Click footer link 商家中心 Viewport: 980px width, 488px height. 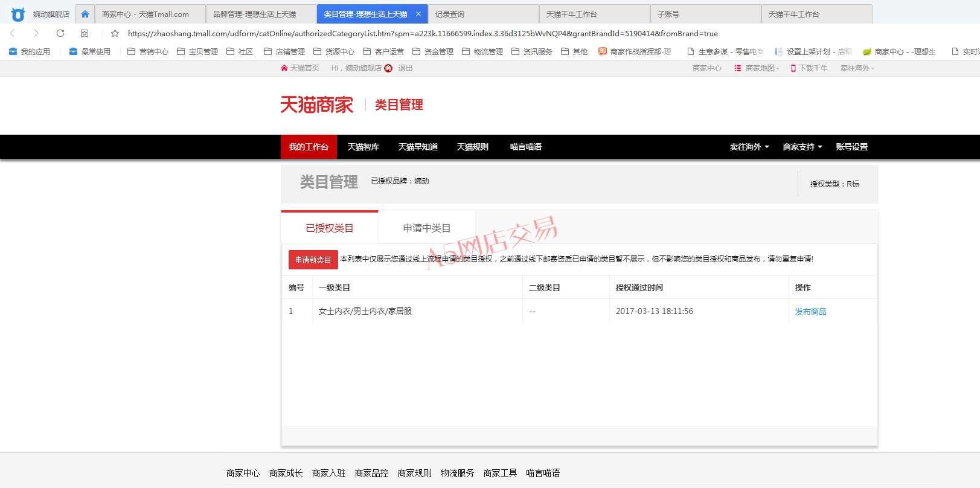point(243,473)
